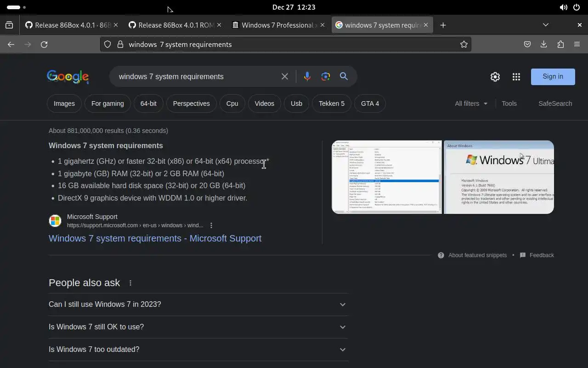Search by image with Google Lens
The height and width of the screenshot is (368, 588).
click(326, 76)
